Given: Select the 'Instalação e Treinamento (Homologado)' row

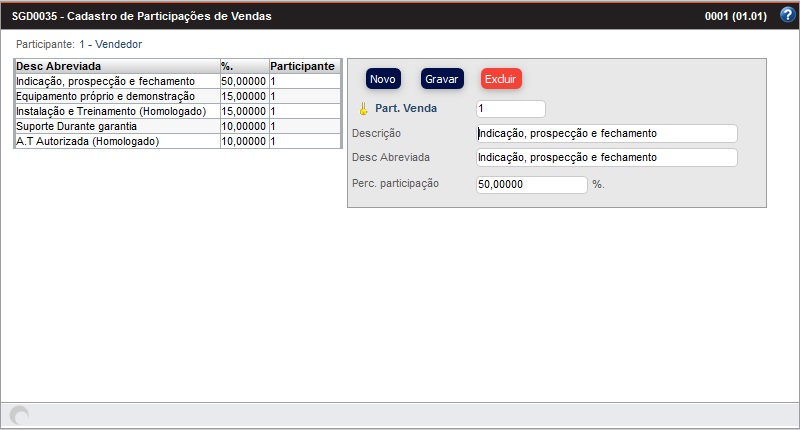Looking at the screenshot, I should 115,111.
